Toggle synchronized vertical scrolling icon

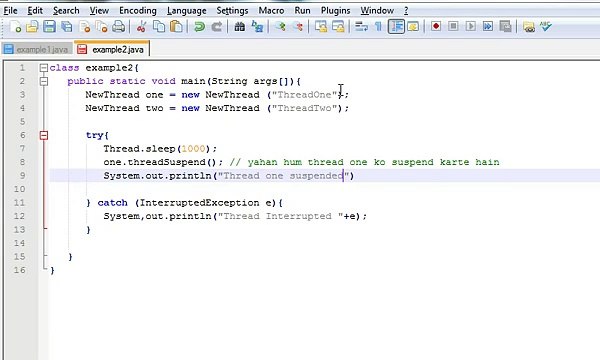tap(321, 26)
